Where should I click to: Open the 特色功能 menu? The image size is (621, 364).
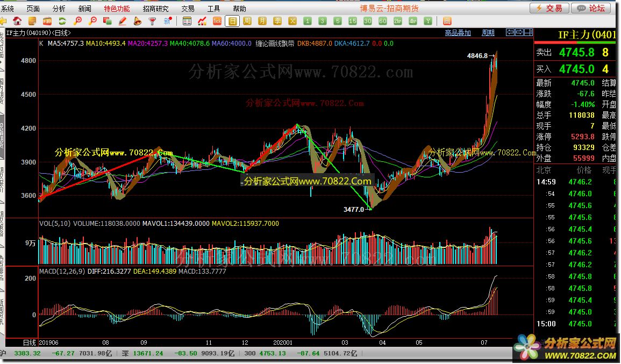[117, 8]
